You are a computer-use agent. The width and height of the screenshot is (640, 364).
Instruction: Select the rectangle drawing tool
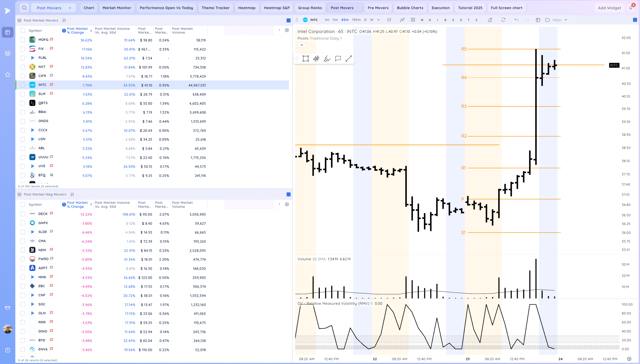coord(305,59)
